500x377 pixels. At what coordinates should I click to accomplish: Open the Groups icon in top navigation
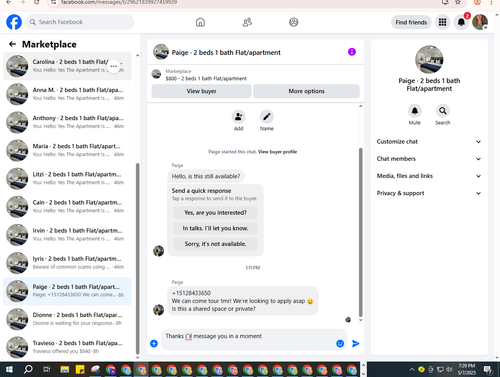point(294,22)
